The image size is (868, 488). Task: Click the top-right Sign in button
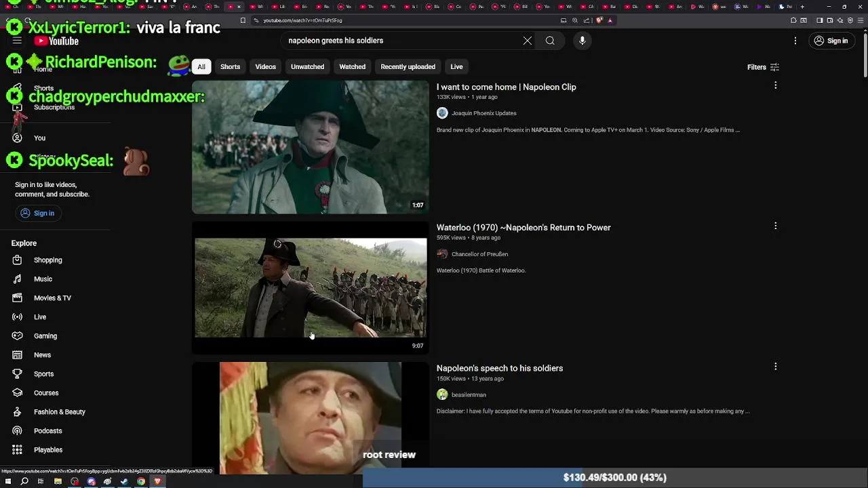[831, 41]
